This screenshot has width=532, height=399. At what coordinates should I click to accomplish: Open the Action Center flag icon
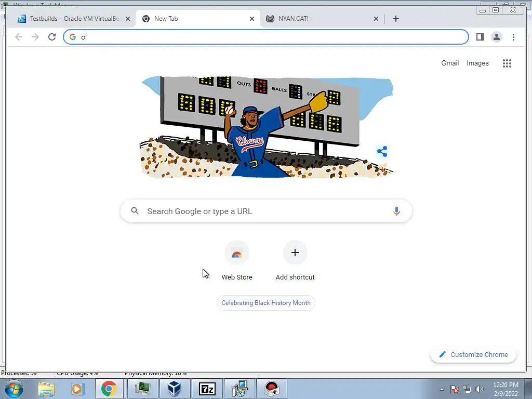[455, 389]
